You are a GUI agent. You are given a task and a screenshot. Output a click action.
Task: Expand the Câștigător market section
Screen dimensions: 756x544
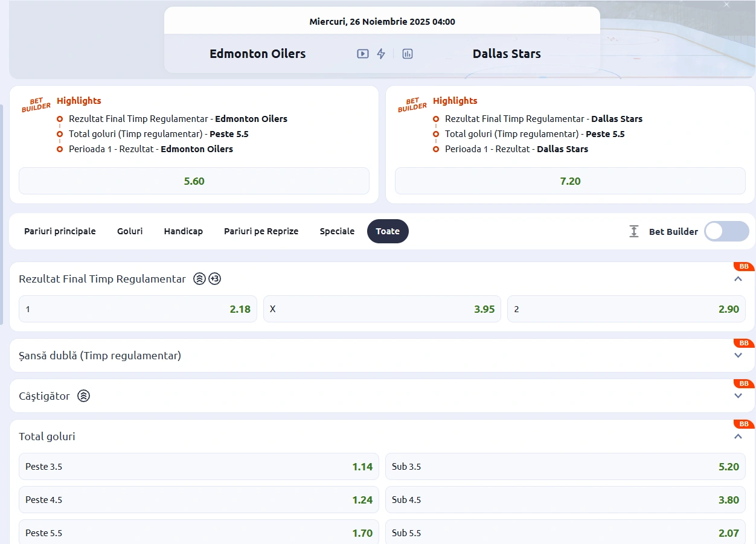coord(737,396)
